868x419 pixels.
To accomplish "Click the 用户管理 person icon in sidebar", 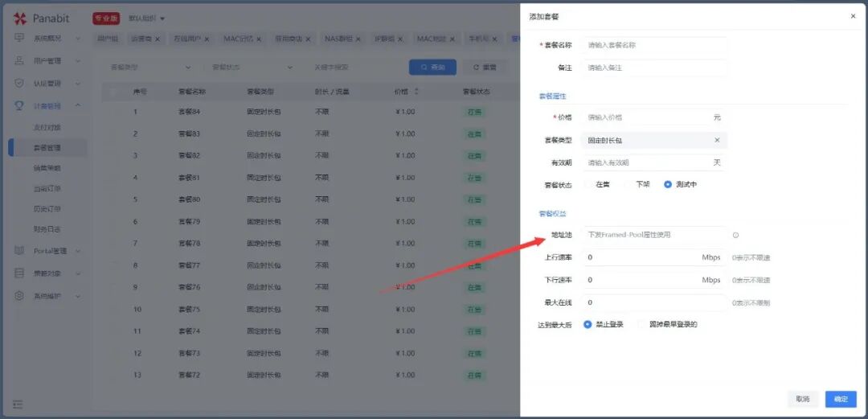I will (19, 60).
